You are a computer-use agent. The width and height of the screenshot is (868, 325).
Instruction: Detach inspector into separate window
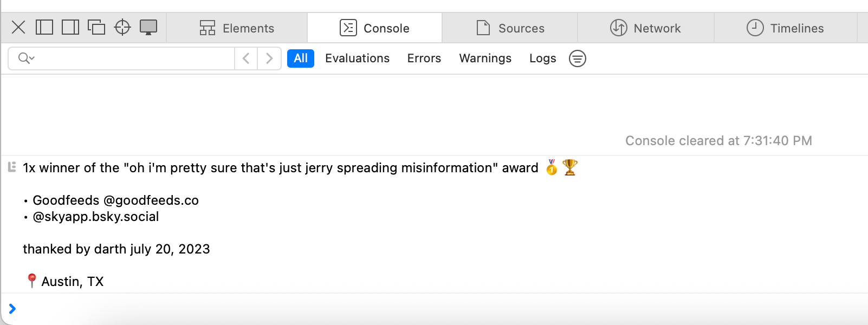coord(96,27)
